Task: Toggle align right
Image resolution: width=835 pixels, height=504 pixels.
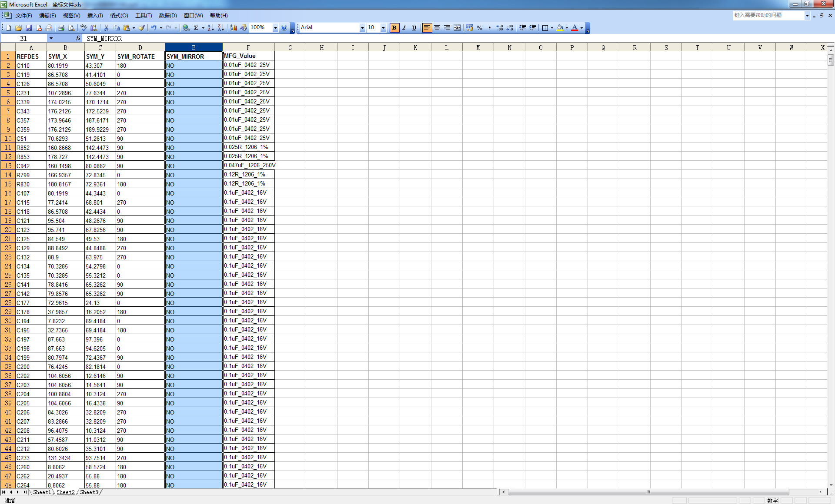Action: pos(447,28)
